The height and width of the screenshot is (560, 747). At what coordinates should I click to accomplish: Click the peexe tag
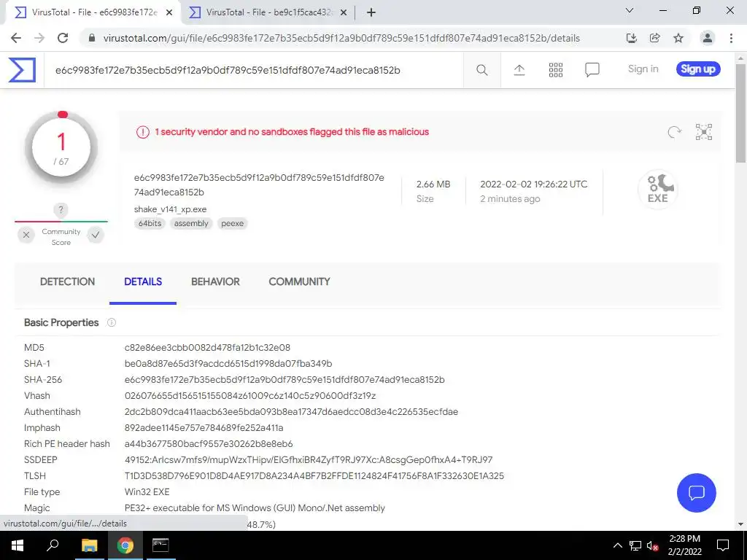coord(232,223)
